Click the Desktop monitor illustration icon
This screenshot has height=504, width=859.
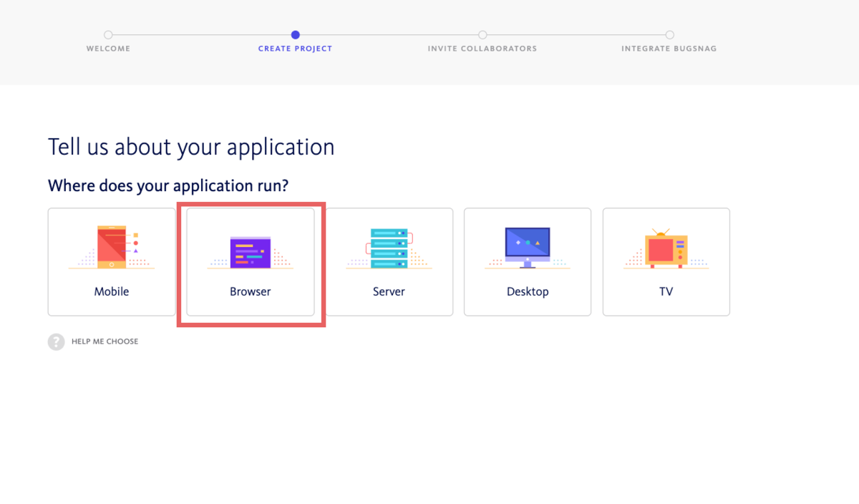528,248
